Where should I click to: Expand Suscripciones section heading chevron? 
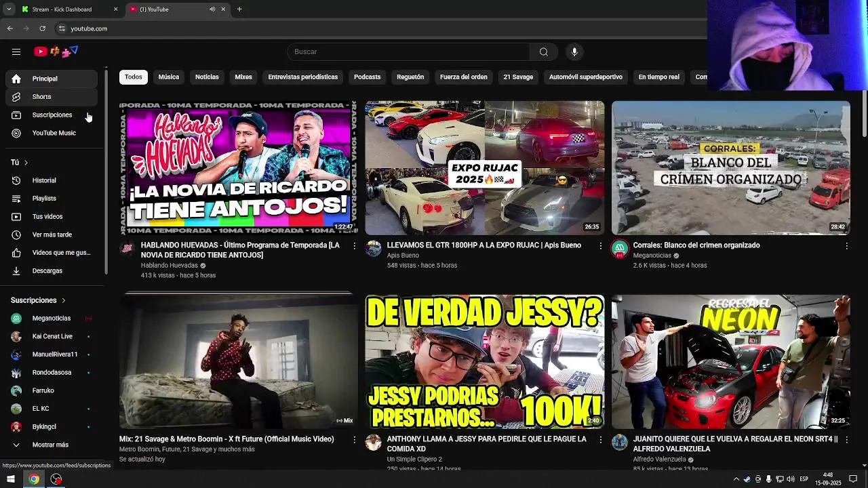pos(64,300)
